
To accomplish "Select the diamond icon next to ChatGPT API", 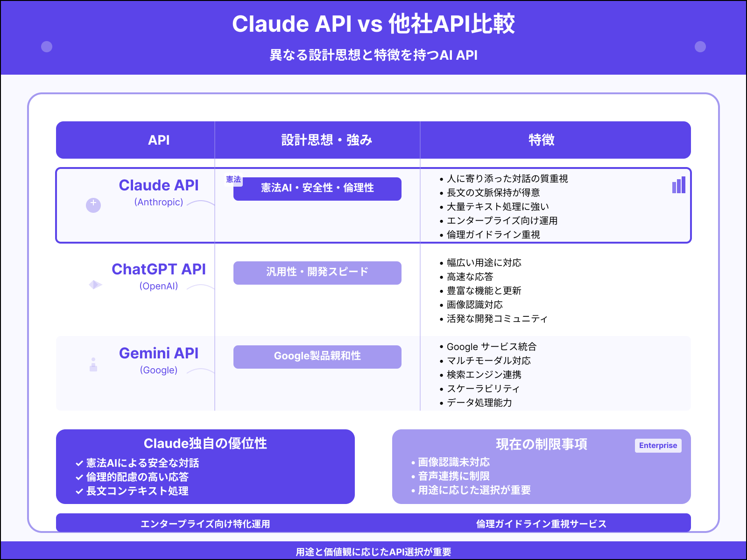I will (x=94, y=285).
